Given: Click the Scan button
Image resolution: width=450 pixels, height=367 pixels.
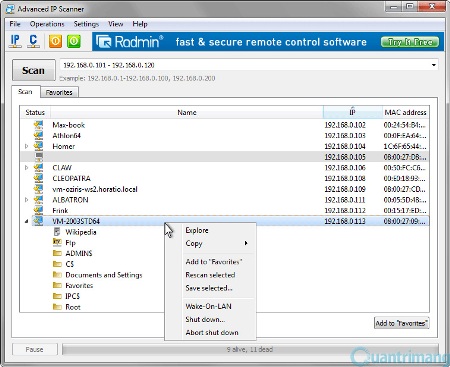Looking at the screenshot, I should (x=33, y=70).
